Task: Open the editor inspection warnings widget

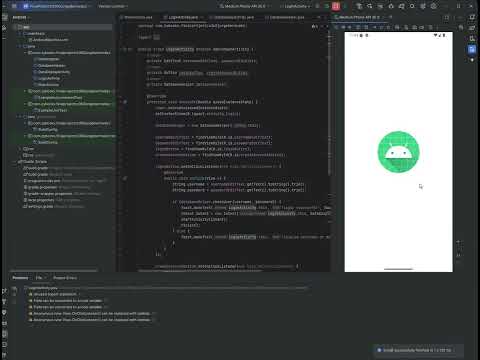Action: pyautogui.click(x=315, y=26)
